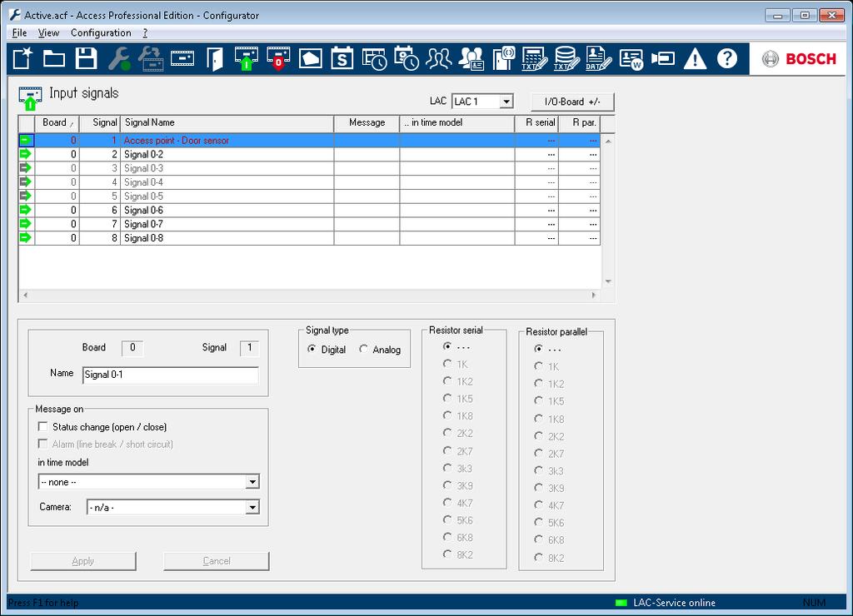Open the red Output signals toolbar icon
The image size is (853, 616).
point(278,58)
